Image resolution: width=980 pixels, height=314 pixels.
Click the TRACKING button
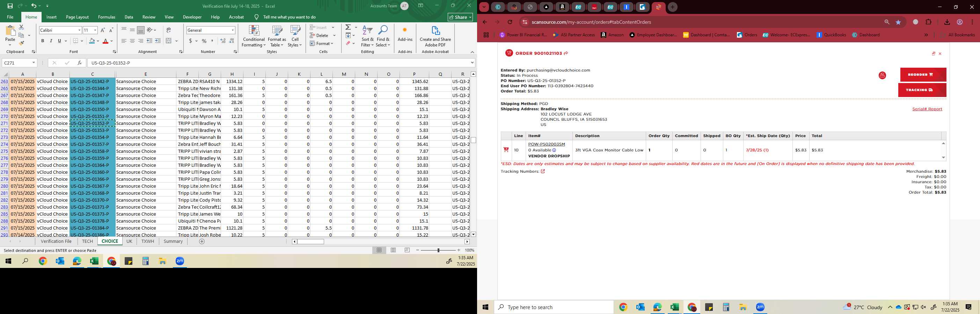click(922, 90)
